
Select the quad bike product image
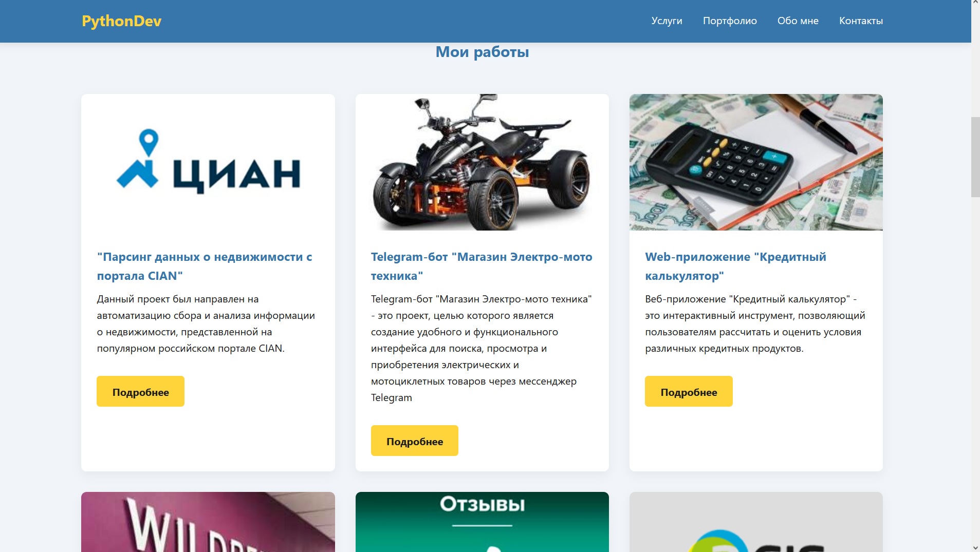pos(482,162)
